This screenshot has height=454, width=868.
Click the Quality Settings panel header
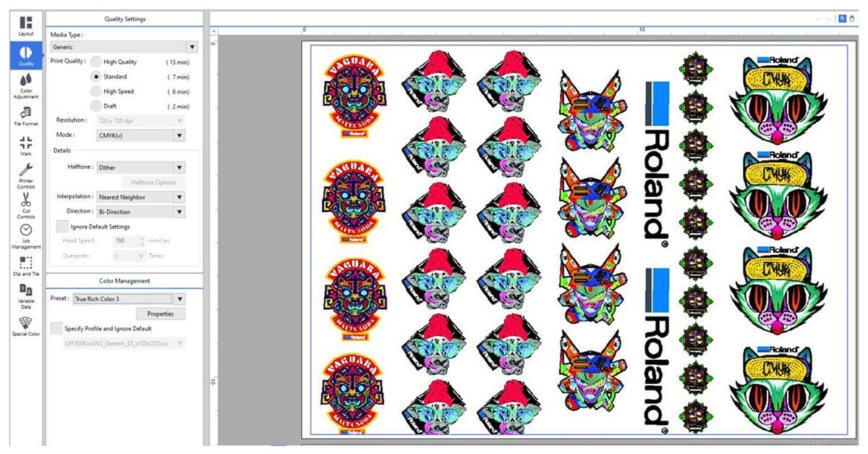(x=124, y=20)
